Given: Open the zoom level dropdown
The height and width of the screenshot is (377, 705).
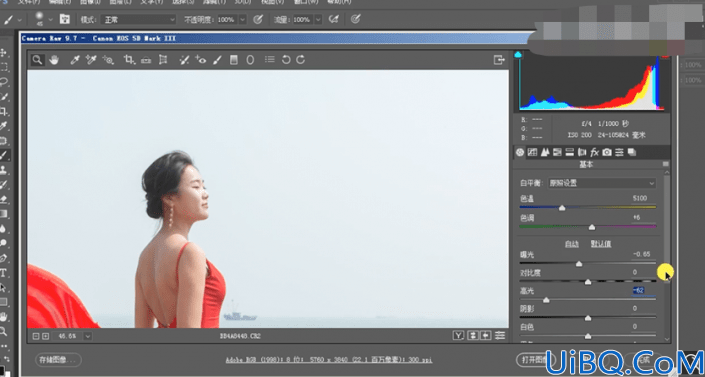Looking at the screenshot, I should [87, 336].
